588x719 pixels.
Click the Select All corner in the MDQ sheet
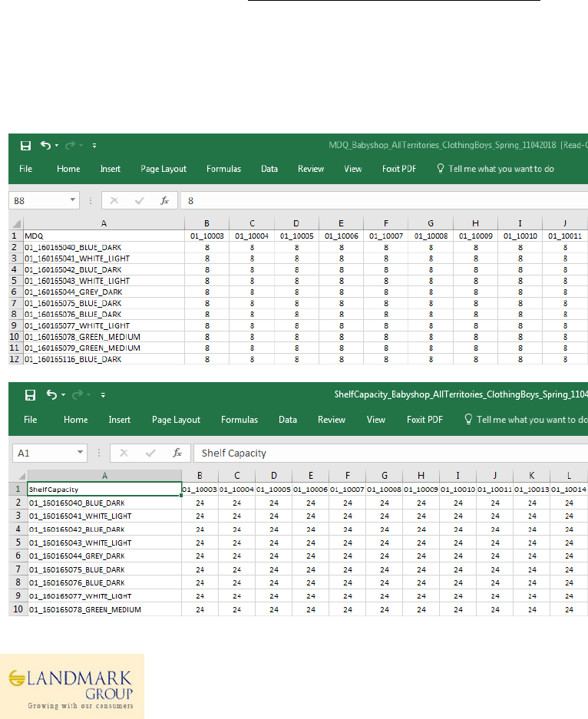click(16, 224)
